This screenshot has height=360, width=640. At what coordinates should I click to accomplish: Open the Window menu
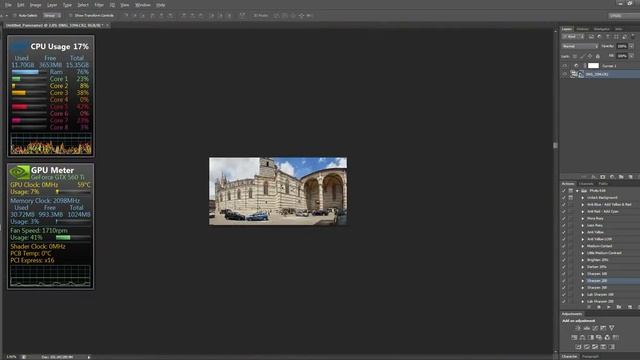pyautogui.click(x=142, y=5)
